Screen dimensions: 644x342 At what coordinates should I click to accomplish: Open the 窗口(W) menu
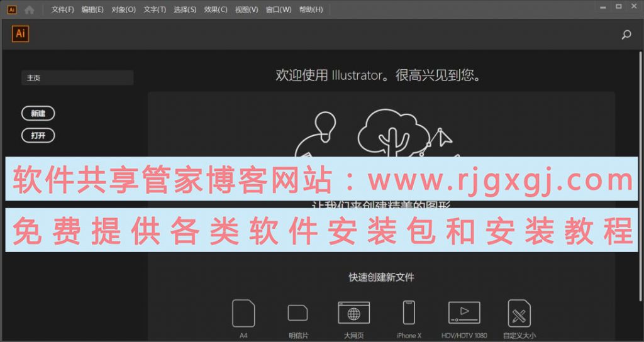(x=279, y=9)
